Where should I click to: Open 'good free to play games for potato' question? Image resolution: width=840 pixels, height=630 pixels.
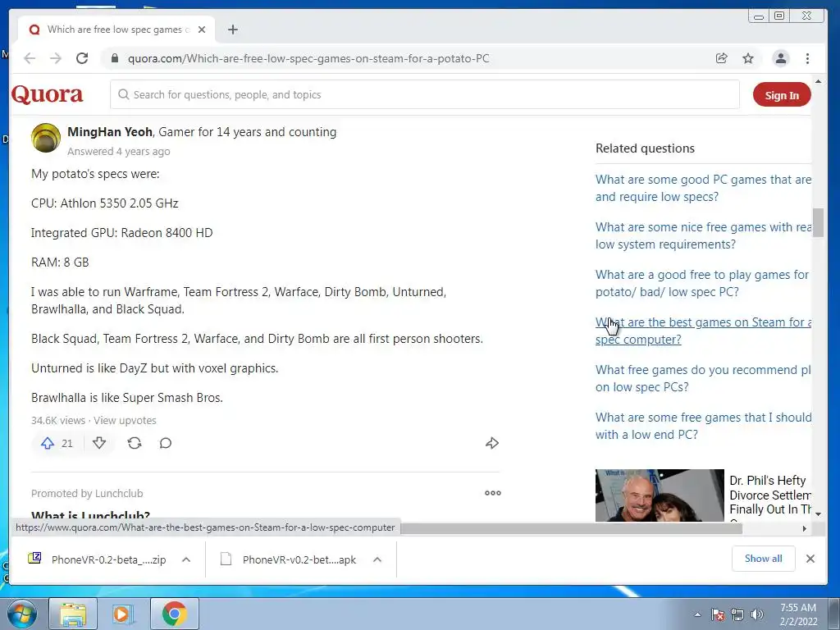tap(702, 283)
